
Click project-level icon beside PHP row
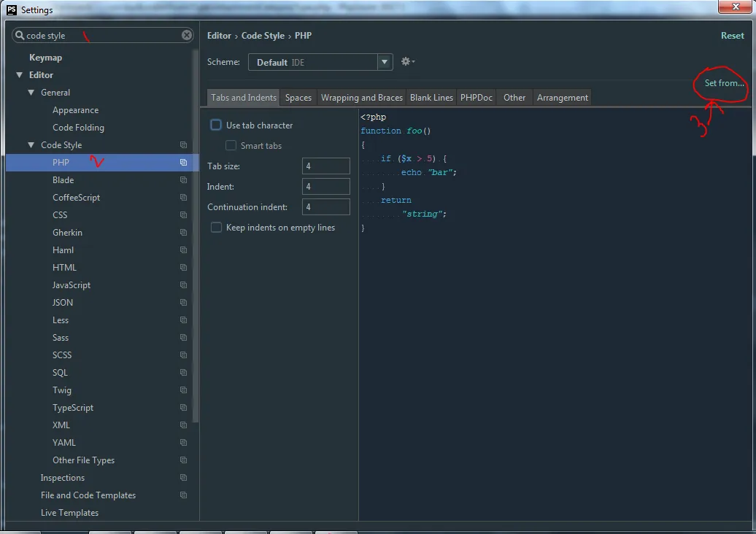(x=183, y=163)
